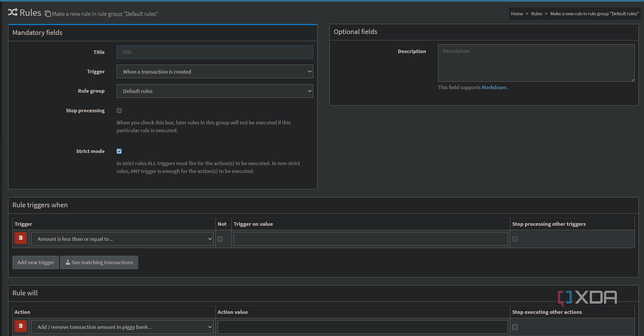Screen dimensions: 644x336
Task: Open the Rule group 'Default rules' dropdown
Action: pos(215,91)
